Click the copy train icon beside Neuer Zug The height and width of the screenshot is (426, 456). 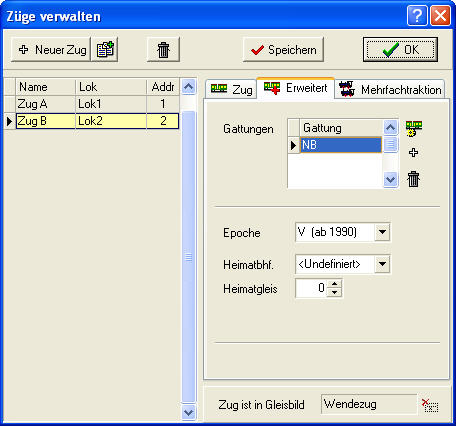[x=105, y=50]
